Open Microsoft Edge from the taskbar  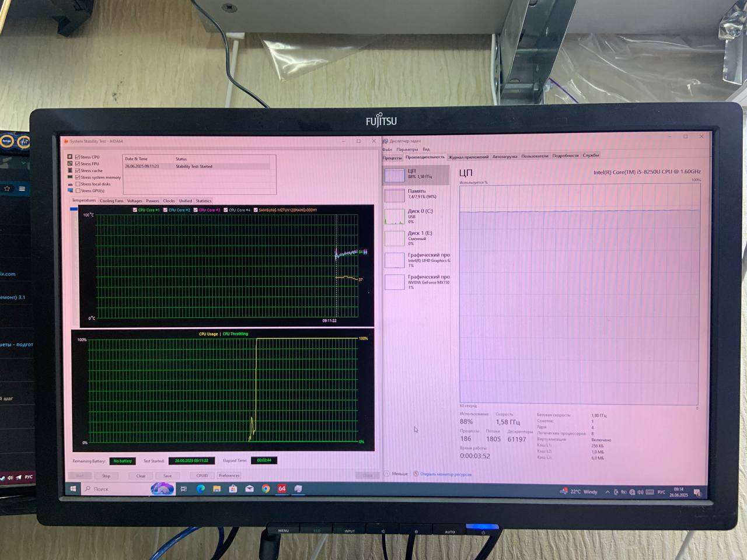click(x=201, y=489)
